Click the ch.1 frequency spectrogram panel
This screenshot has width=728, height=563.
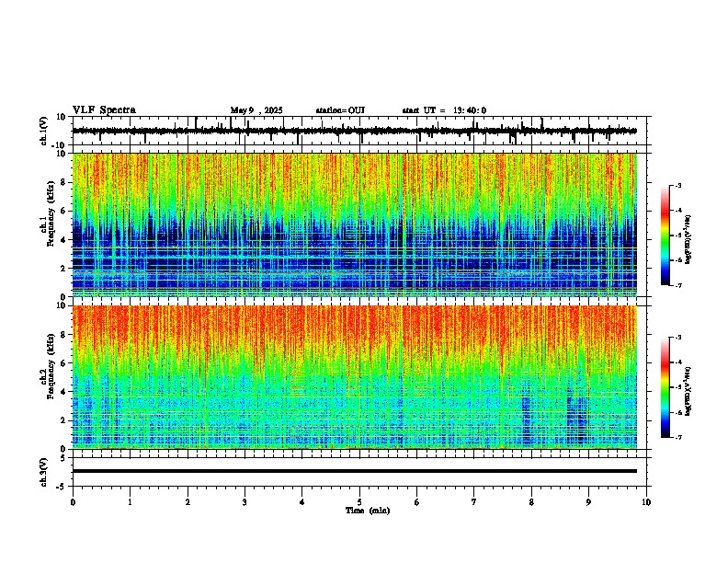click(355, 224)
